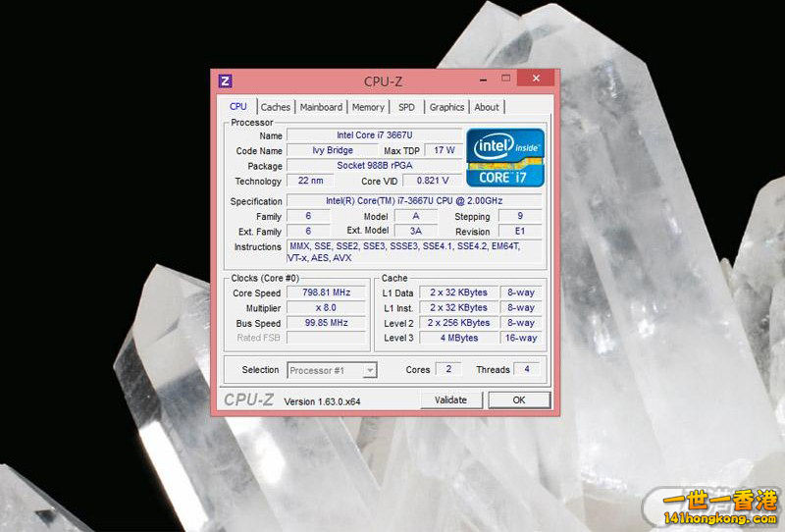Click the Instructions list field
The image size is (785, 532).
(414, 251)
